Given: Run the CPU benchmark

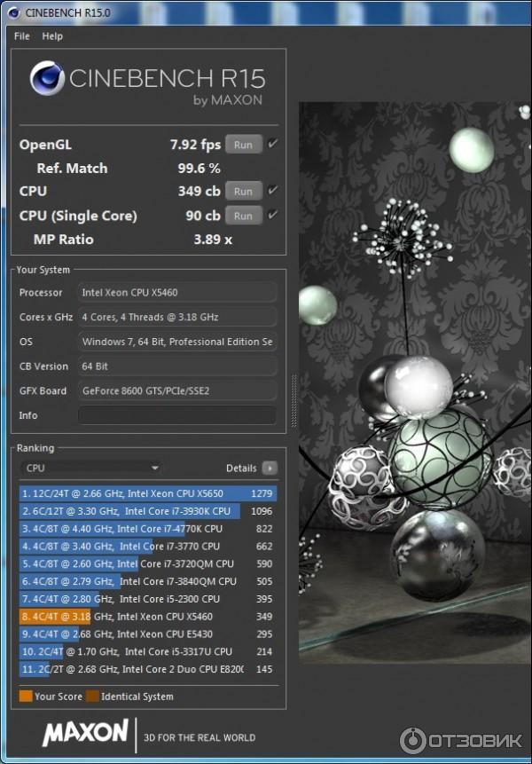Looking at the screenshot, I should pos(243,192).
